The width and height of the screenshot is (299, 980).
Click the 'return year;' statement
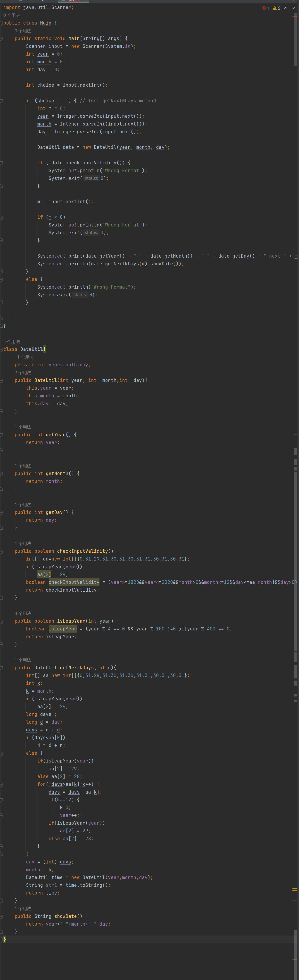coord(43,442)
